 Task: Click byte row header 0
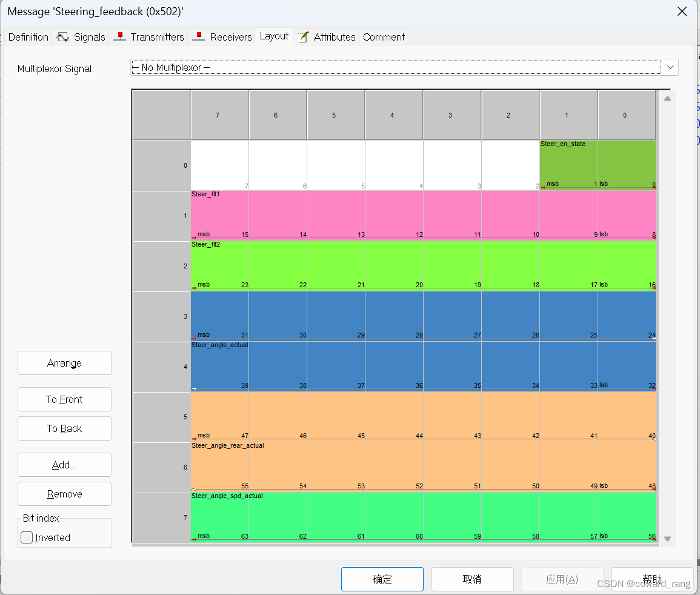coord(162,165)
